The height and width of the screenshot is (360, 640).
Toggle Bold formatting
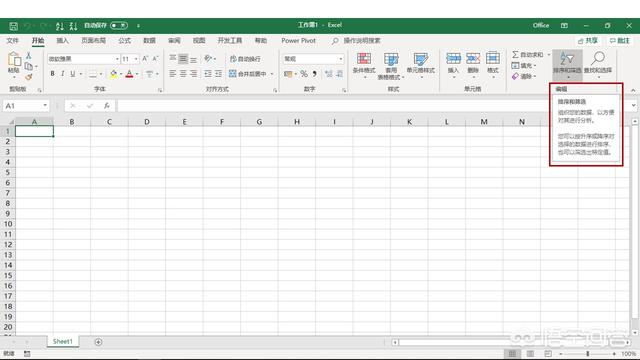pyautogui.click(x=52, y=74)
